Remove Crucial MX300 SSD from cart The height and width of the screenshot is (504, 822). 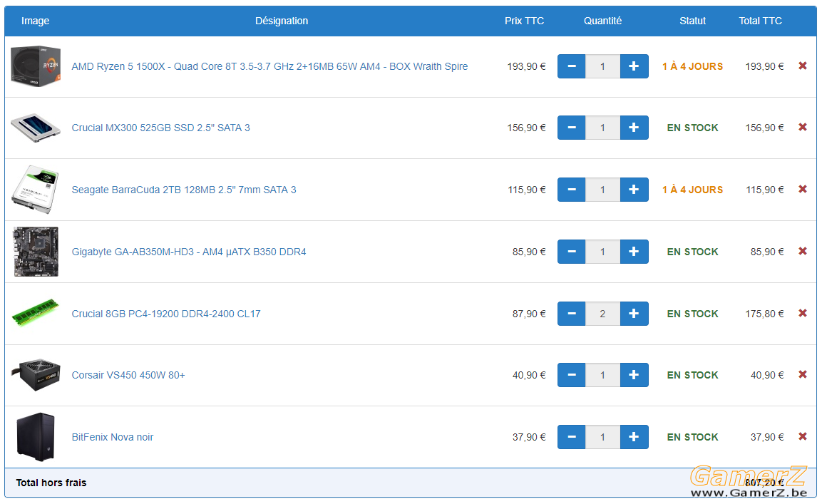pos(803,127)
